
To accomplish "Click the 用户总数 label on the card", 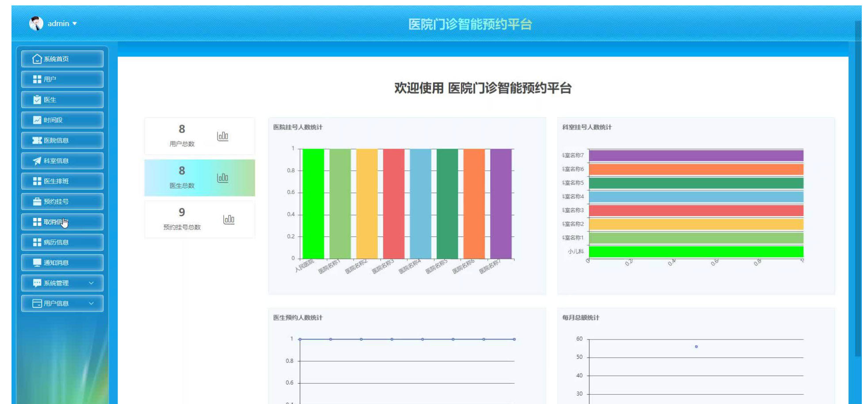I will point(182,144).
